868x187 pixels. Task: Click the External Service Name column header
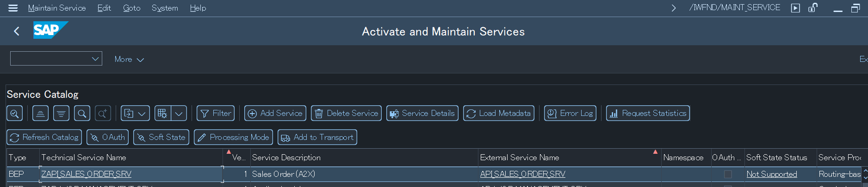pyautogui.click(x=569, y=157)
